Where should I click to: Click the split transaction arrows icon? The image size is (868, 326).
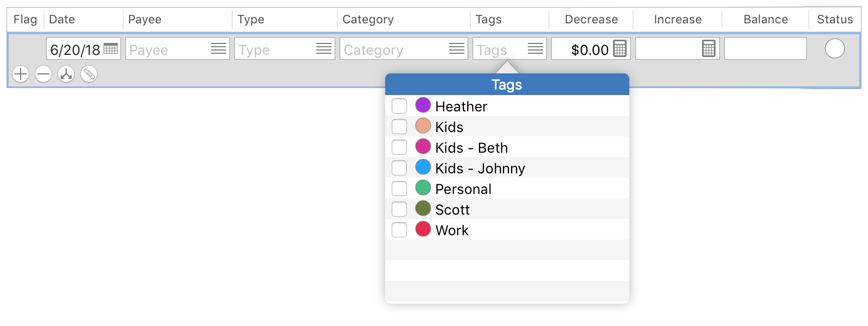pyautogui.click(x=65, y=74)
